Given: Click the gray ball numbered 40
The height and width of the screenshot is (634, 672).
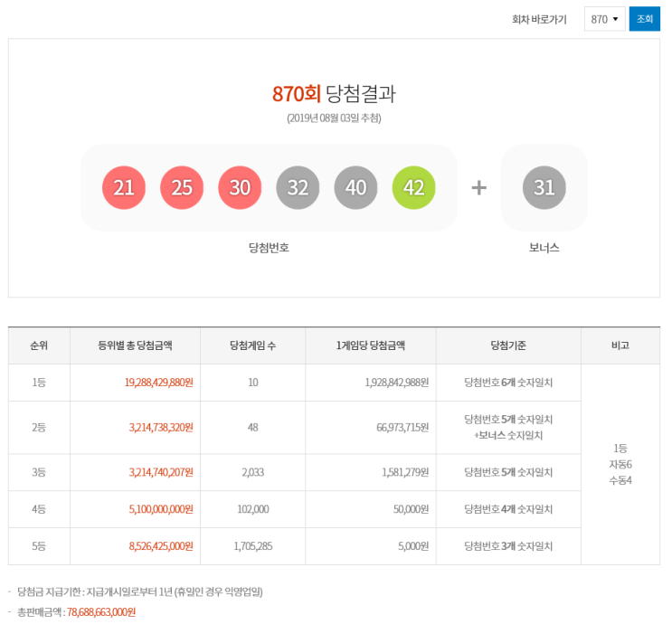Looking at the screenshot, I should coord(355,188).
